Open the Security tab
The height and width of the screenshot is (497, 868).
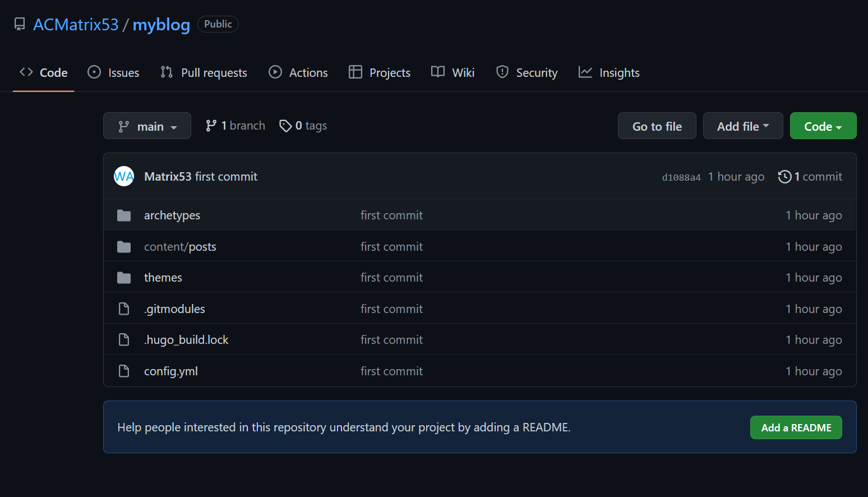[527, 72]
